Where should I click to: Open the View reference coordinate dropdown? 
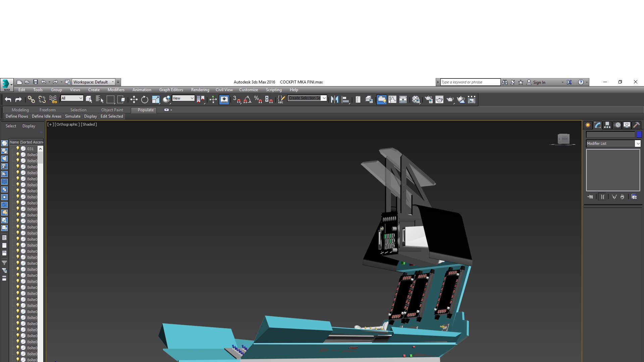tap(183, 98)
